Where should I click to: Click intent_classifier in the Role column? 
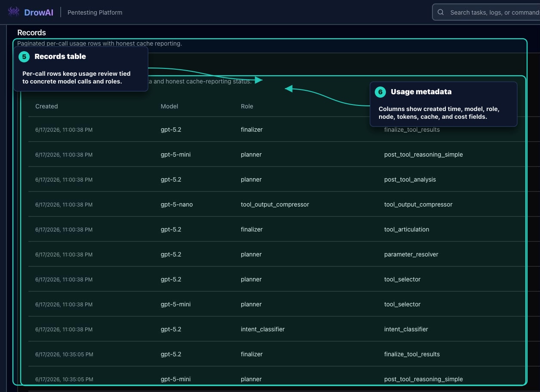click(x=263, y=329)
